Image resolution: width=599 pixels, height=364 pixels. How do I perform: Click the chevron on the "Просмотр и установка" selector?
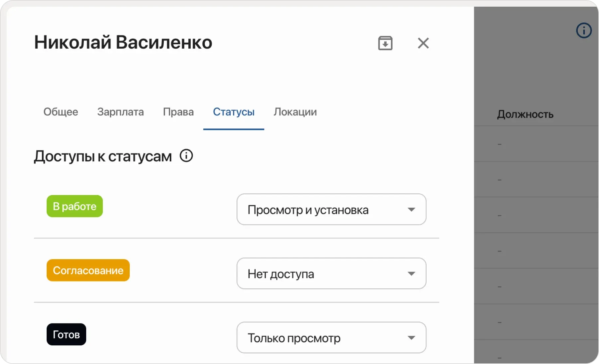[412, 210]
